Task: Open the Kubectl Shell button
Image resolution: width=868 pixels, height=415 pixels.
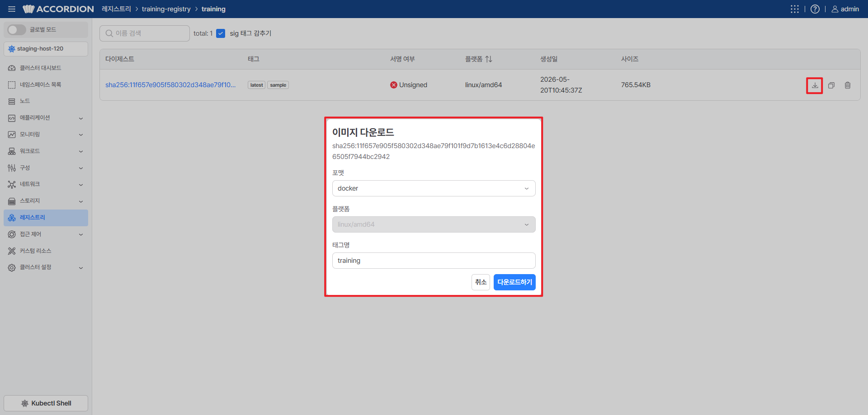Action: click(x=46, y=403)
